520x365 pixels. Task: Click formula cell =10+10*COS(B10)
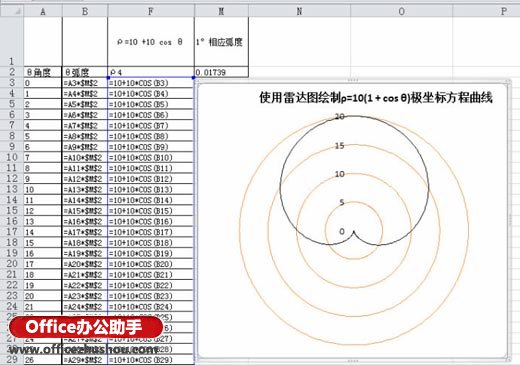pyautogui.click(x=151, y=157)
